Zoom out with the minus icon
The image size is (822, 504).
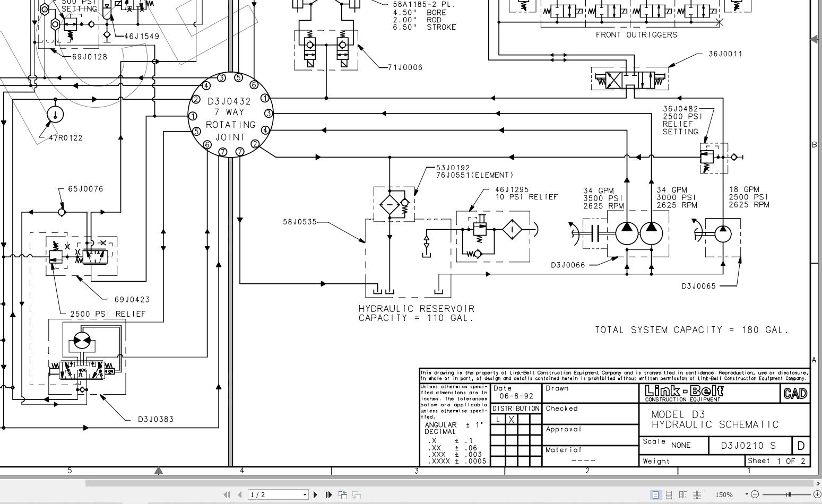755,494
